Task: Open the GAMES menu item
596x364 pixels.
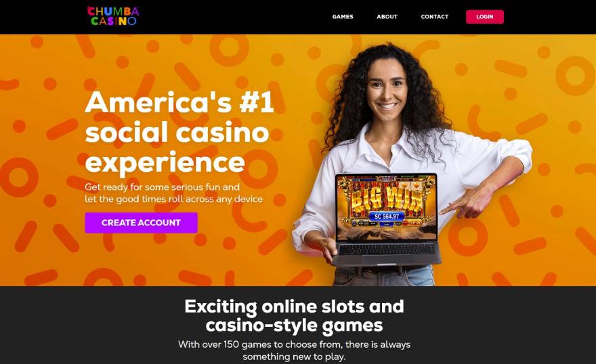Action: [x=343, y=17]
